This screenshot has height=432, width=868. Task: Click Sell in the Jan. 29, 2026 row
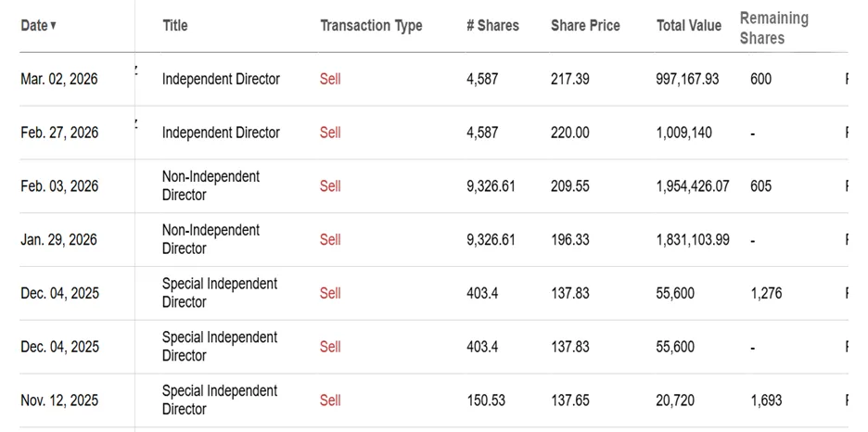tap(330, 240)
